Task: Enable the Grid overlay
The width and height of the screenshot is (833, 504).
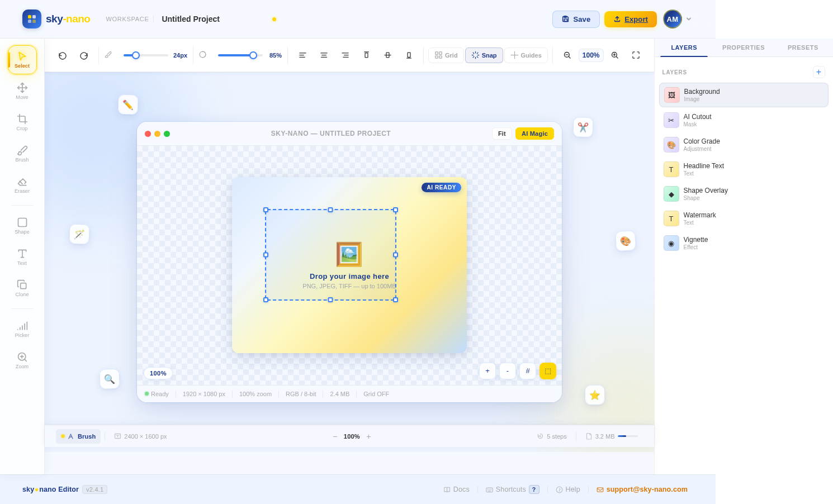Action: coord(446,55)
